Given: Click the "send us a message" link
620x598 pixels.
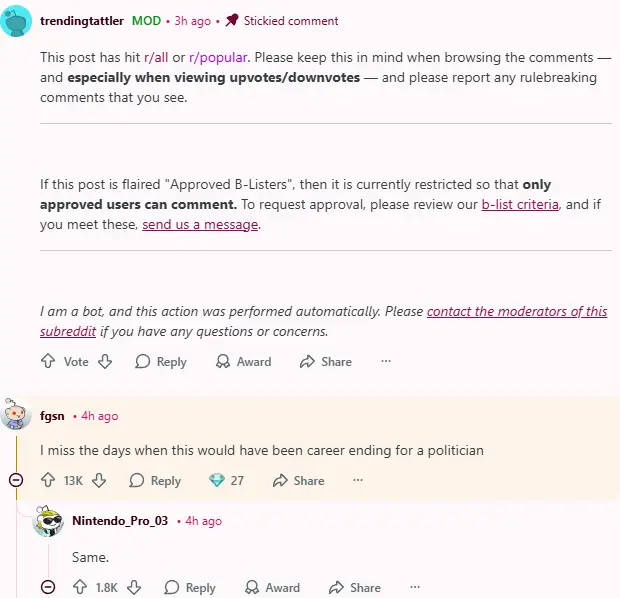Looking at the screenshot, I should [x=200, y=224].
